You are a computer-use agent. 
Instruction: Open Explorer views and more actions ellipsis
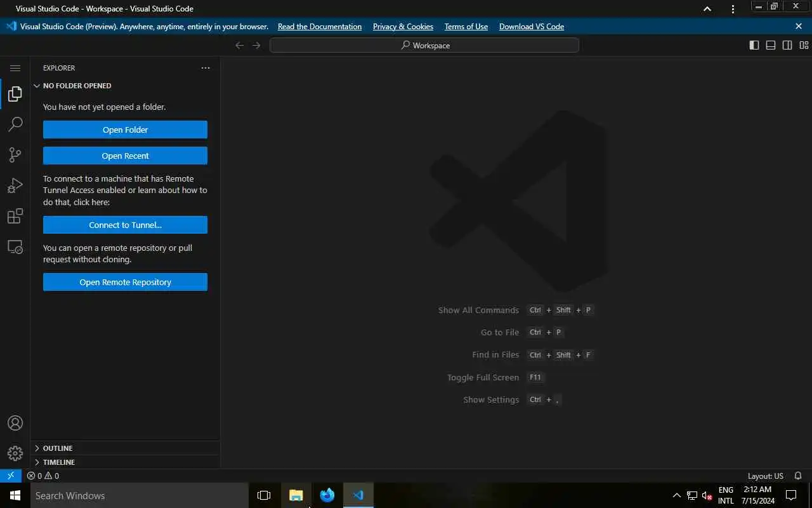tap(206, 68)
